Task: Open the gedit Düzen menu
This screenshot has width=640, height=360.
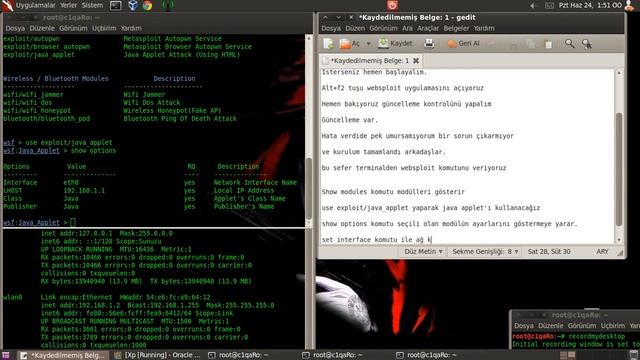Action: click(355, 28)
